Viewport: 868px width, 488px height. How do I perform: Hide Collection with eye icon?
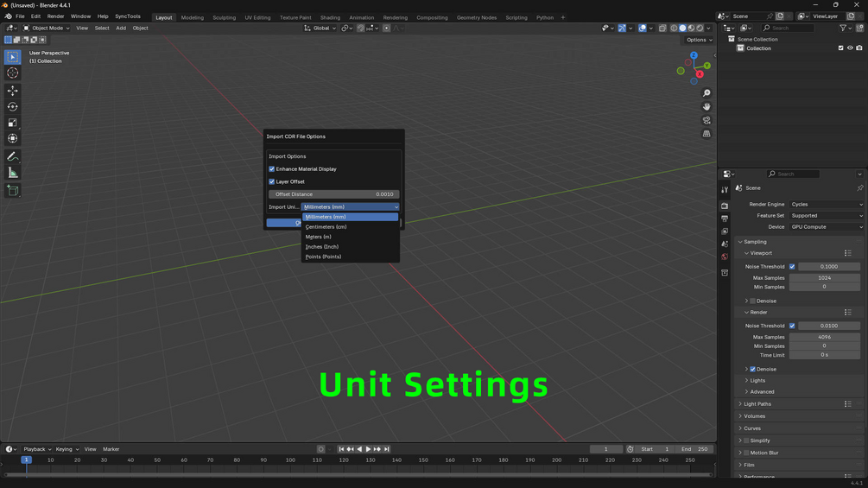pyautogui.click(x=850, y=48)
